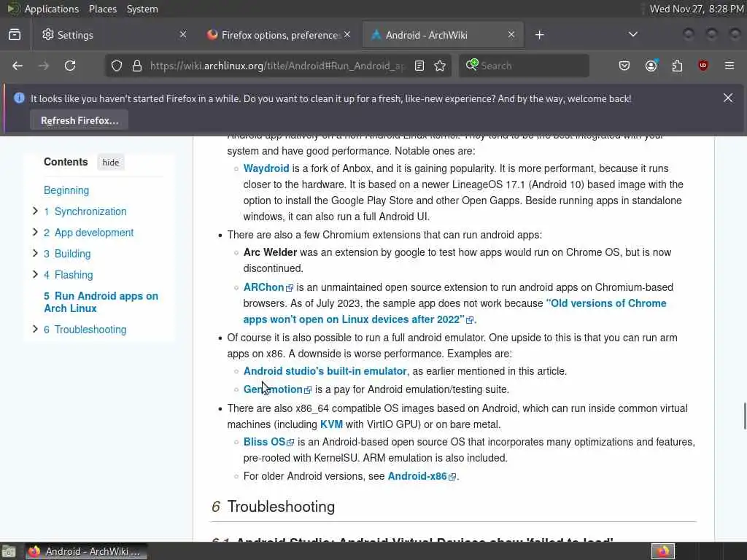Jump to Beginning in contents
The width and height of the screenshot is (747, 560).
point(66,190)
